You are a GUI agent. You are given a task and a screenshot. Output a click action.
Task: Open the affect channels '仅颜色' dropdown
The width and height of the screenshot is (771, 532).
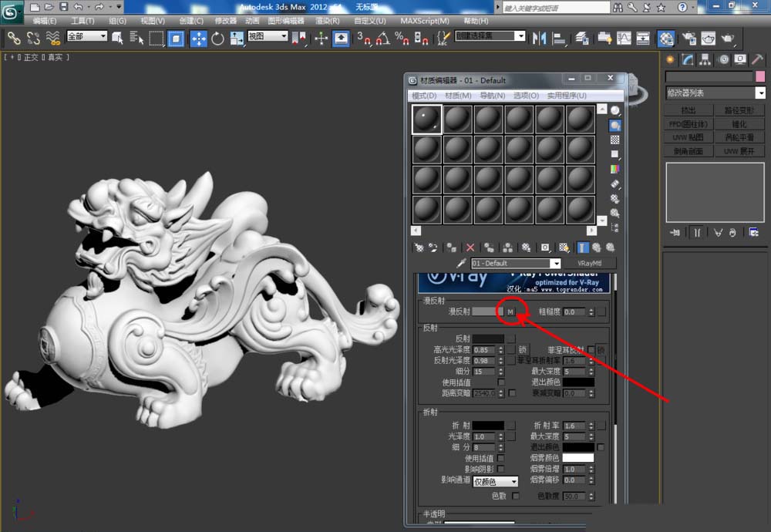(x=495, y=482)
